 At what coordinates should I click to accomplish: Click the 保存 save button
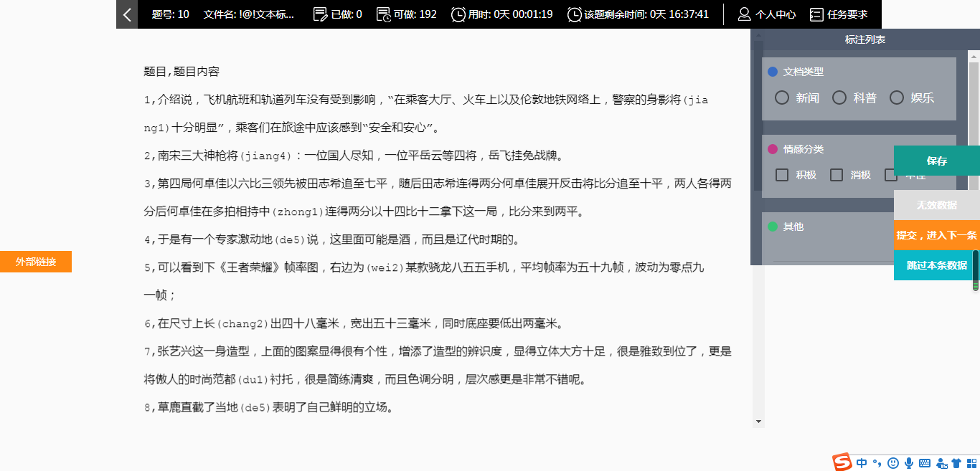pyautogui.click(x=937, y=161)
